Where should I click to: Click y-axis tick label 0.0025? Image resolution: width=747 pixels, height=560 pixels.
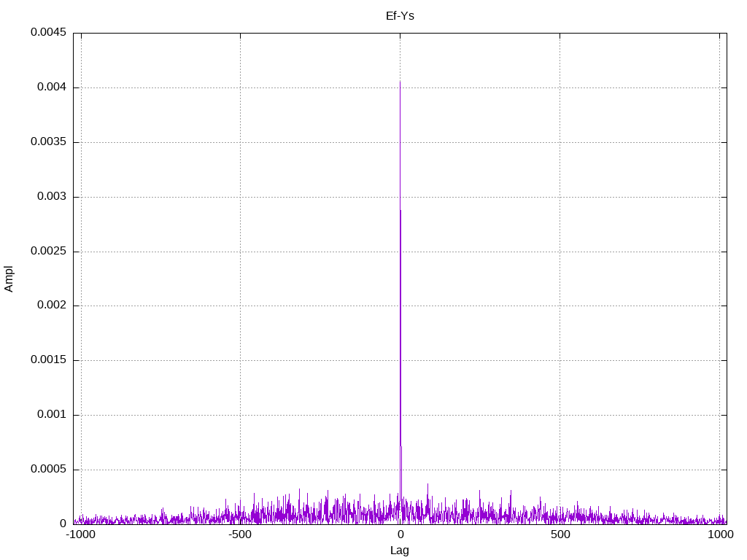(49, 251)
